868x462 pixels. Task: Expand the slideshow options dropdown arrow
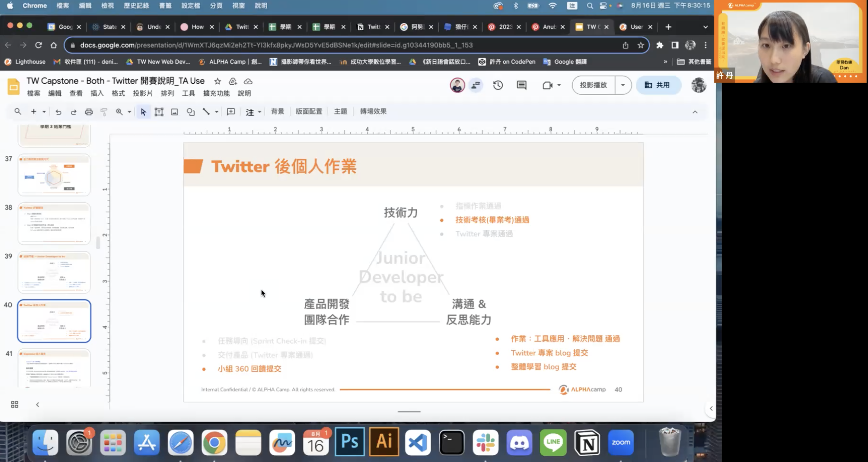tap(623, 85)
